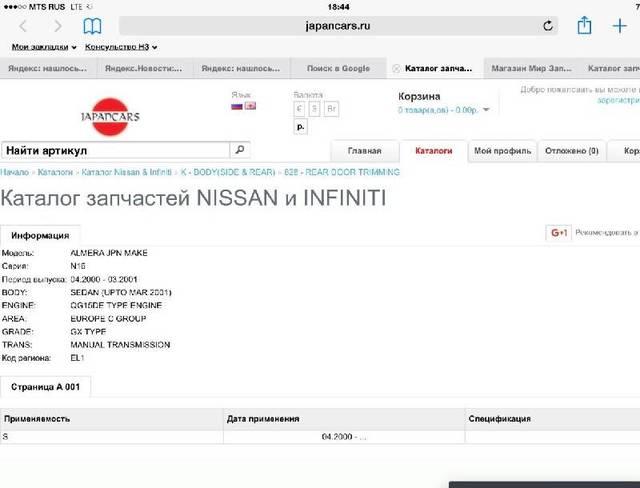The width and height of the screenshot is (640, 488).
Task: Expand the Корзина cart dropdown
Action: [486, 110]
